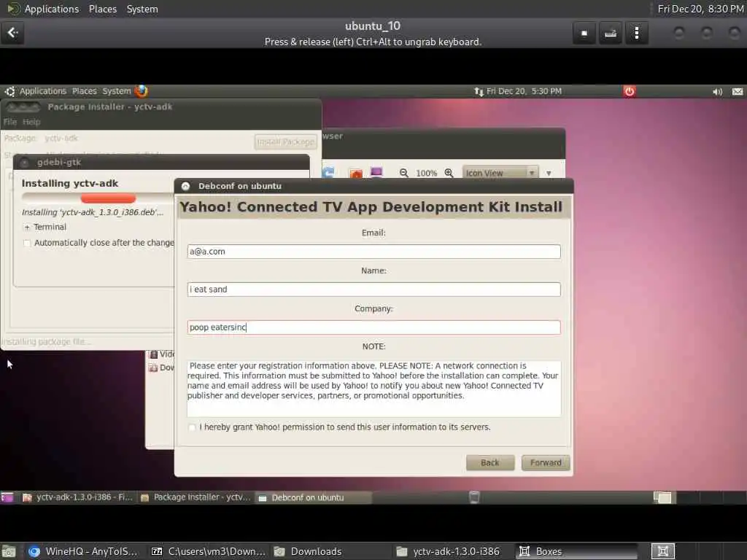Open the Boxes three-dot menu
This screenshot has width=747, height=560.
[636, 33]
